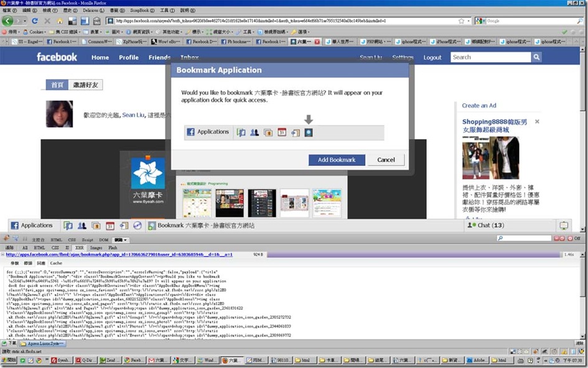
Task: Open 視窗大小 resize dropdown
Action: (x=220, y=32)
